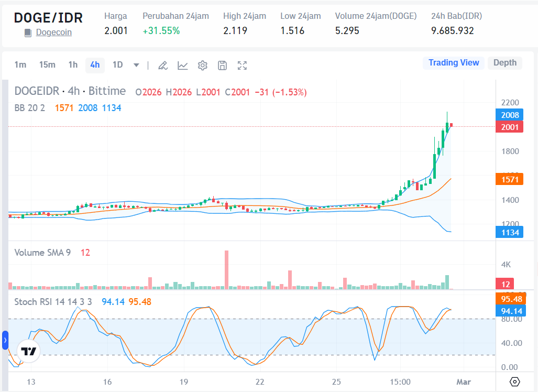This screenshot has height=392, width=538.
Task: Click the 2200 price axis label
Action: 510,102
